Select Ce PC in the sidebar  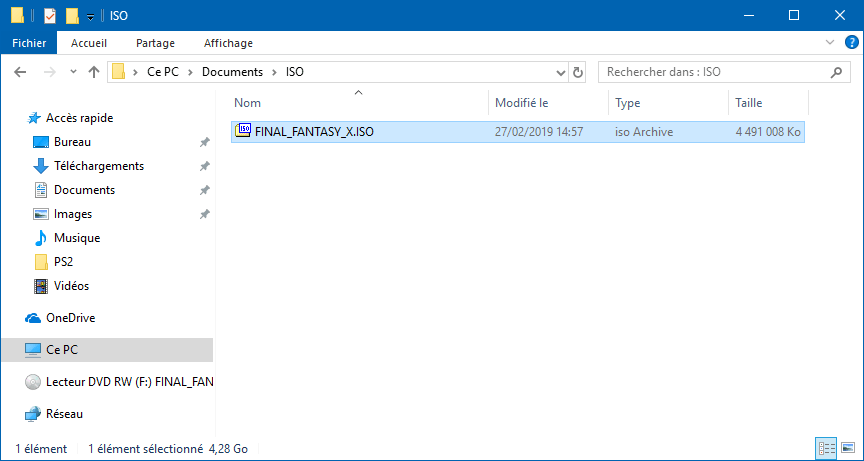click(x=107, y=350)
